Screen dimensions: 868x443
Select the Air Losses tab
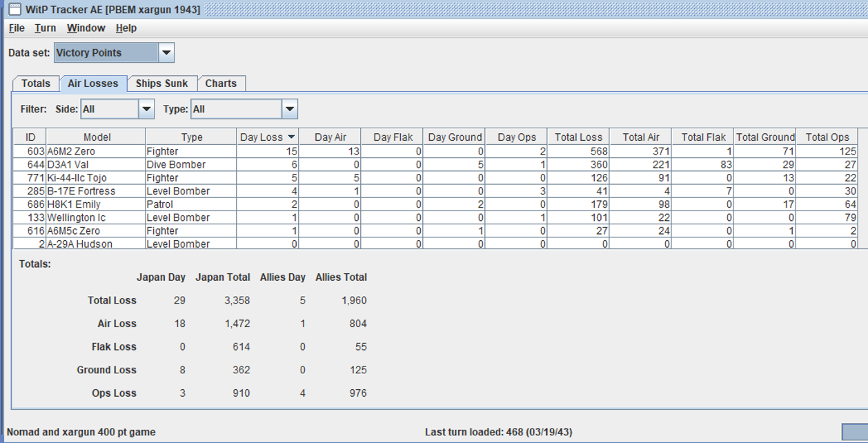(x=93, y=83)
